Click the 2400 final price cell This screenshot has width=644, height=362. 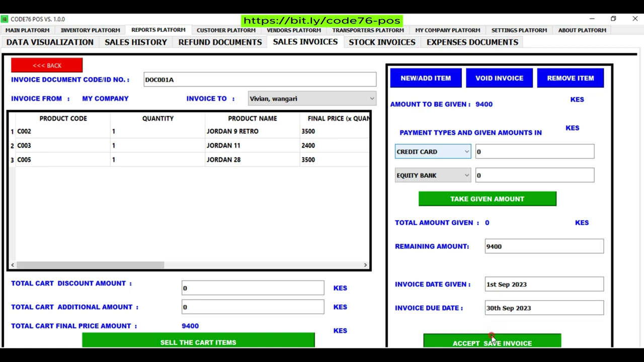pyautogui.click(x=335, y=145)
